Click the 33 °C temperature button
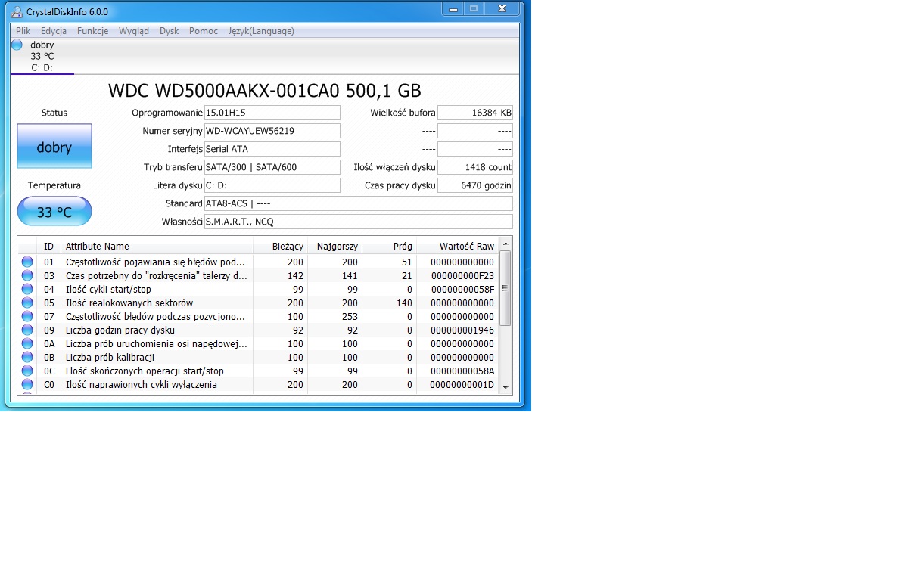924x574 pixels. click(x=54, y=211)
